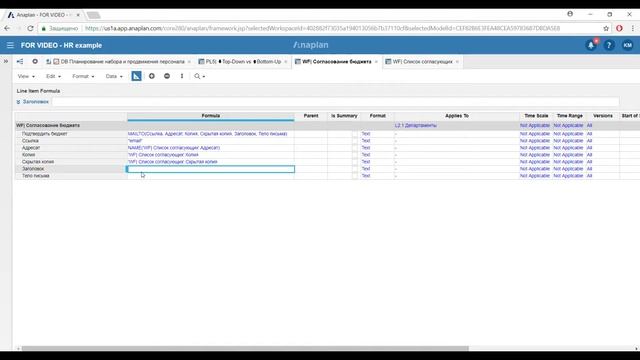Toggle Is Summary for Тело письма row
This screenshot has height=360, width=640.
tap(355, 176)
